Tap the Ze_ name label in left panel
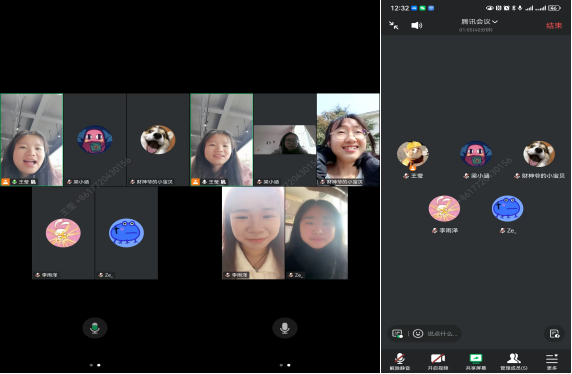Screen dimensions: 572x374 coord(109,275)
